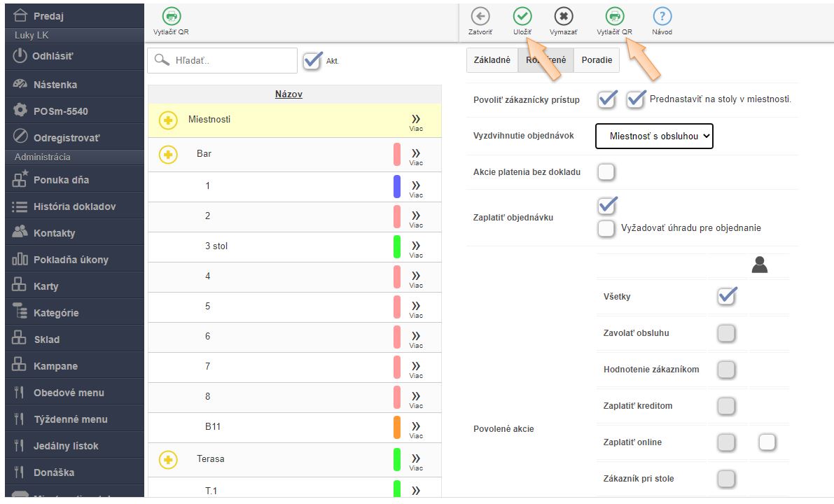Image resolution: width=834 pixels, height=504 pixels.
Task: Open Sklad from the sidebar
Action: coord(46,339)
